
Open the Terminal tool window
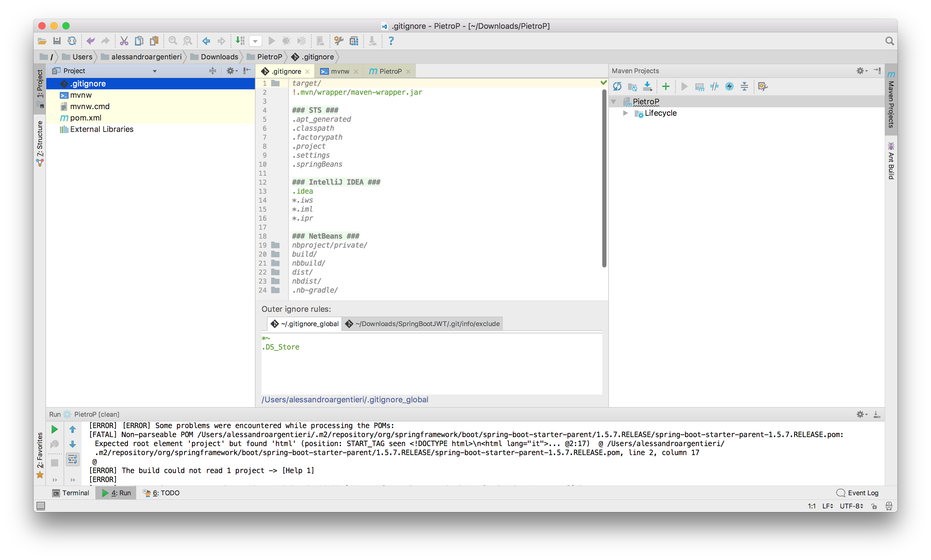[x=71, y=493]
